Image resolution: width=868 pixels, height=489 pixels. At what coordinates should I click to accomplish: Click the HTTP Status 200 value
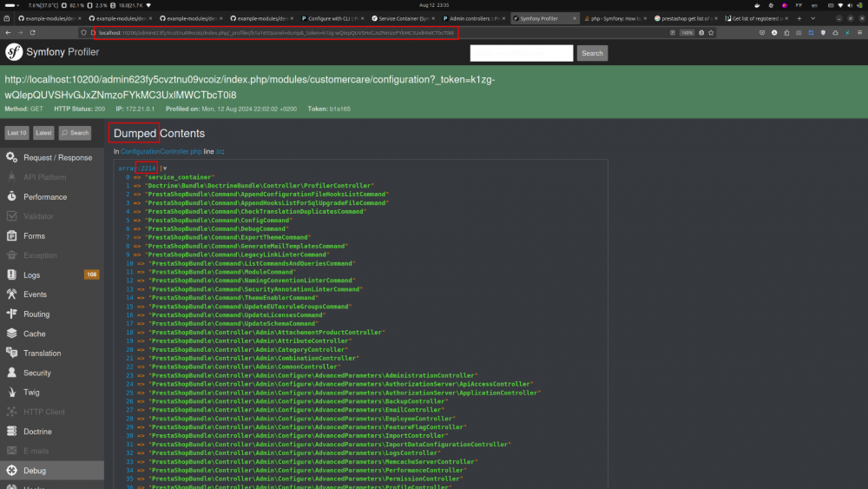click(x=99, y=109)
